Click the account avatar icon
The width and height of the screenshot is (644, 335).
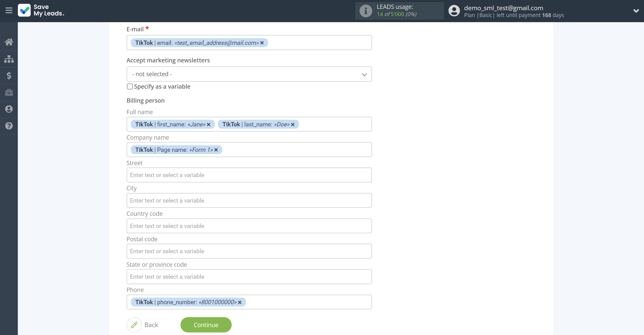click(454, 11)
